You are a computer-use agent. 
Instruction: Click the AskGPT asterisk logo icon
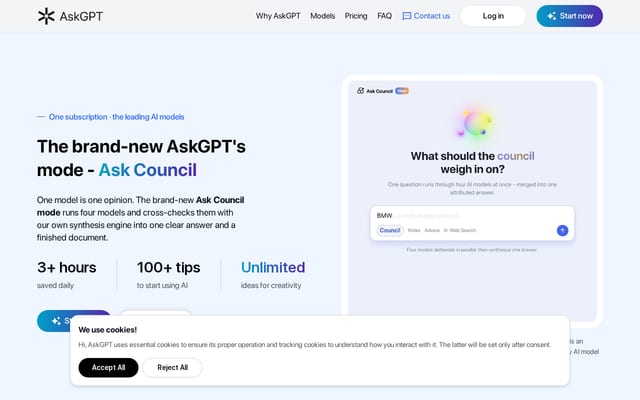tap(46, 16)
